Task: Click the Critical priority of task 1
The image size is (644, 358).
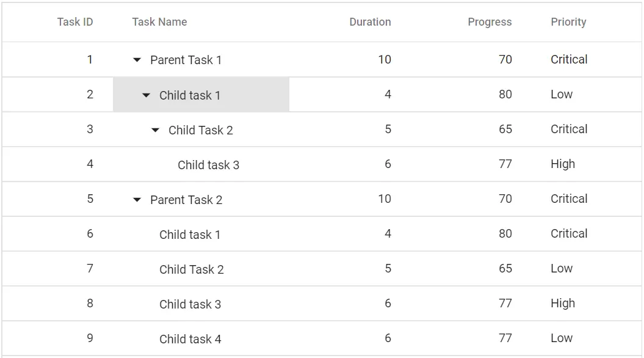Action: point(568,59)
